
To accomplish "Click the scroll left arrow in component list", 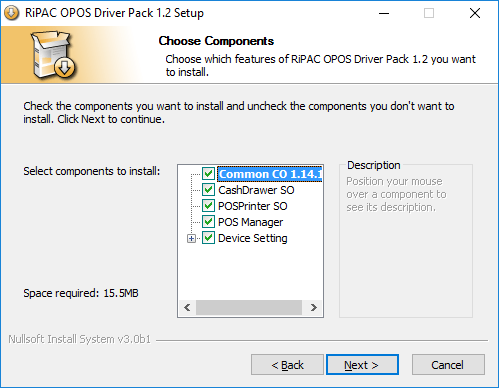I will [x=187, y=307].
